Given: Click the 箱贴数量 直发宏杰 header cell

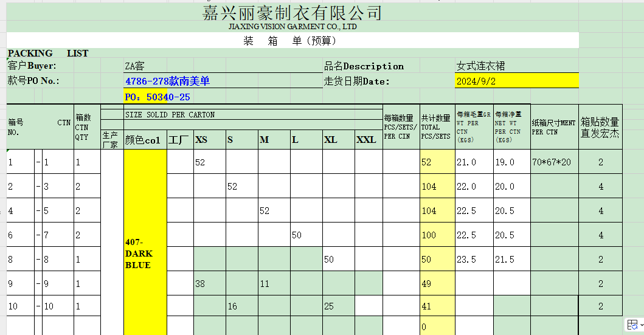Looking at the screenshot, I should 600,127.
